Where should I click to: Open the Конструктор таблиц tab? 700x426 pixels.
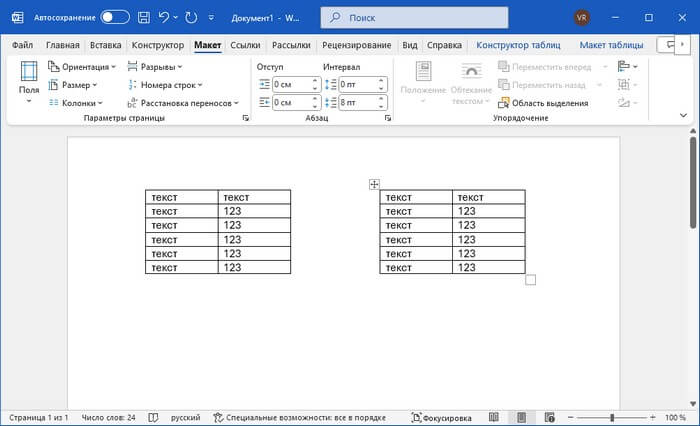click(518, 45)
